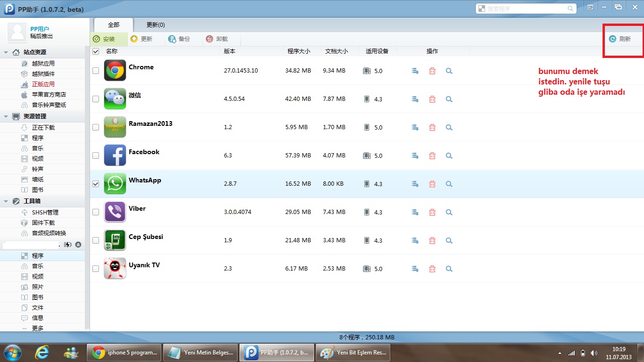Screen dimensions: 644x362
Task: Switch to the 更新(0) tab
Action: click(x=156, y=25)
